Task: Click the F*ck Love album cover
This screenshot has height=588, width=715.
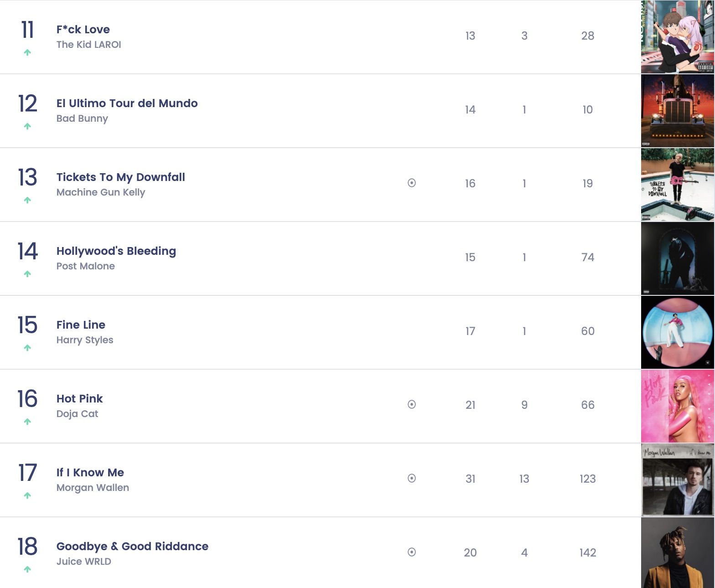Action: (x=677, y=37)
